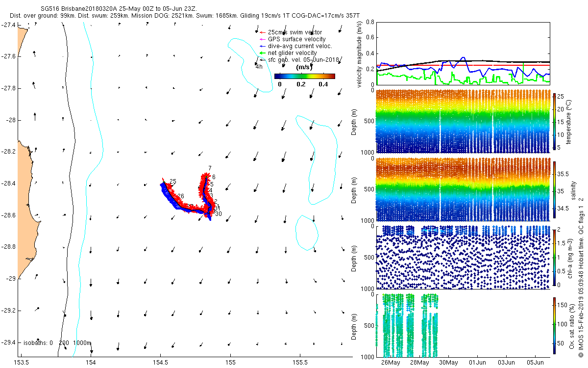Click the magenta GPS surface velocity legend arrow
The image size is (588, 368).
[262, 39]
